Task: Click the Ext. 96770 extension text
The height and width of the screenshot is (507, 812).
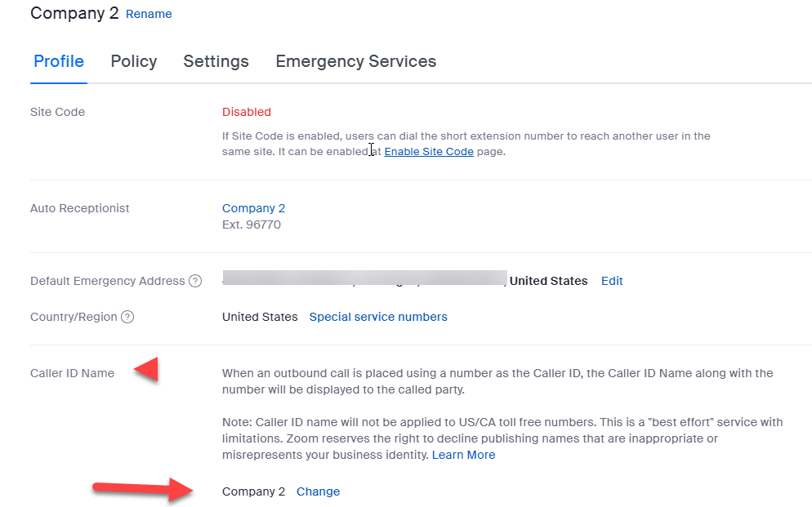Action: point(252,225)
